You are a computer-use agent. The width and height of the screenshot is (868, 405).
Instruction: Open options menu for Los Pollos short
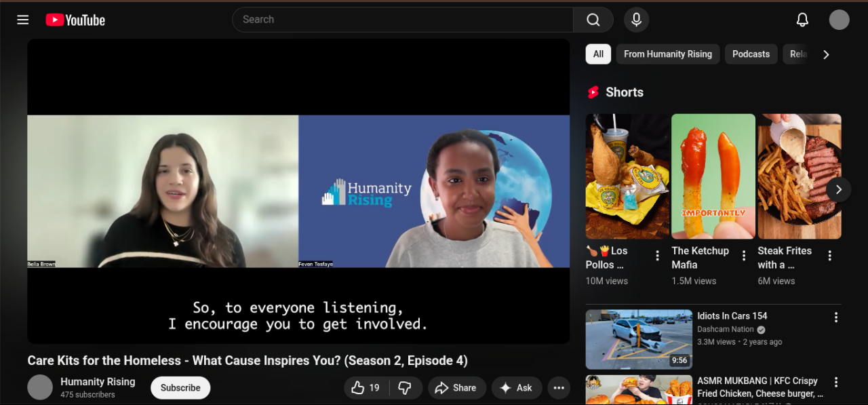tap(657, 256)
